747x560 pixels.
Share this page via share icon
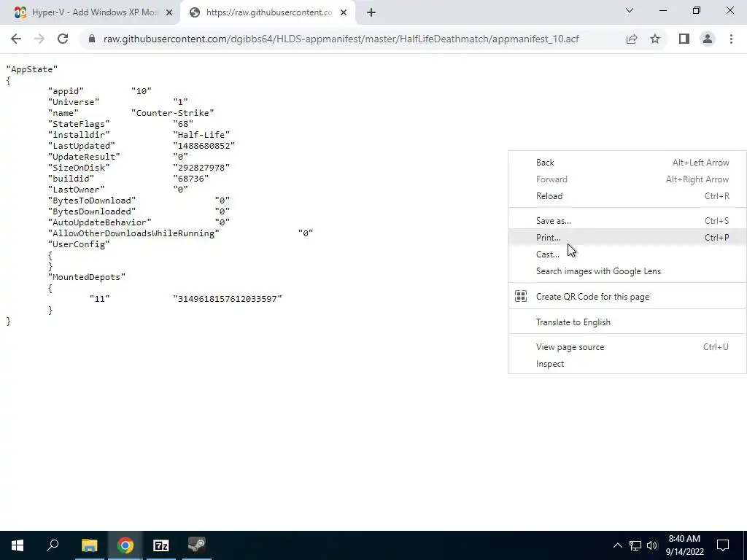[x=632, y=39]
